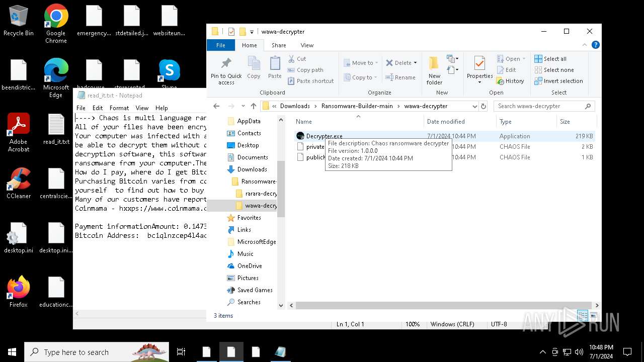The image size is (644, 362).
Task: Open Properties dropdown arrow
Action: pyautogui.click(x=479, y=82)
